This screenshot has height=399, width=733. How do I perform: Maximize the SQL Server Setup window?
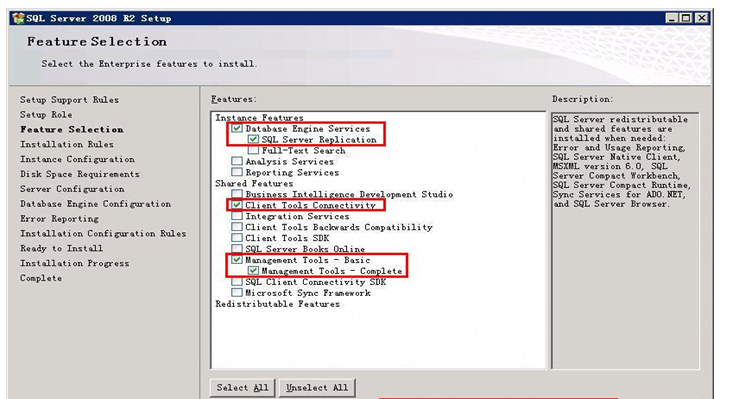[x=686, y=18]
